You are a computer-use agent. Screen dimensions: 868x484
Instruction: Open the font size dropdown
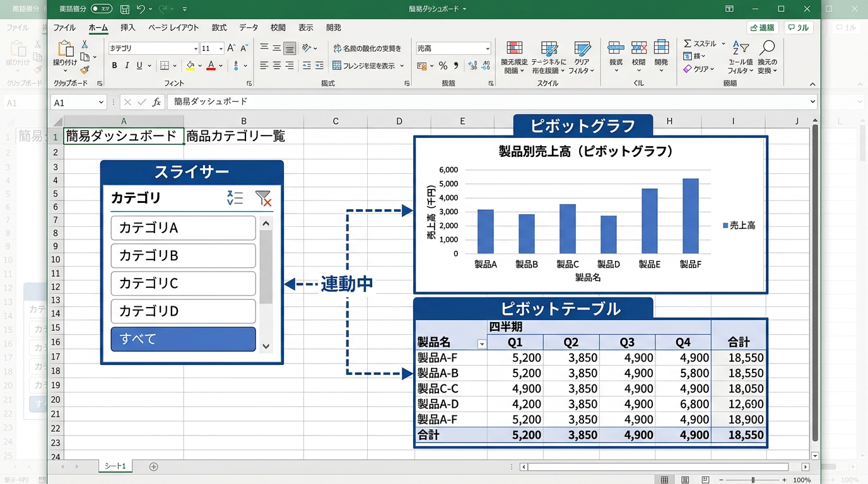click(x=221, y=49)
